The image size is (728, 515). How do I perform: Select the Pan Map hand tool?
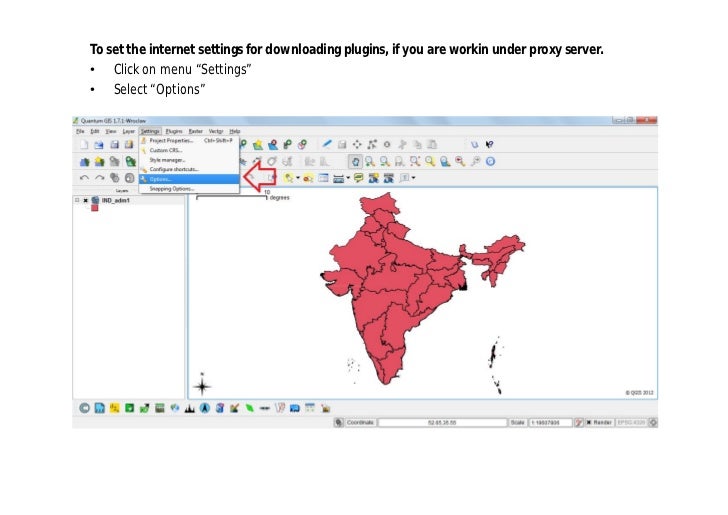tap(355, 161)
